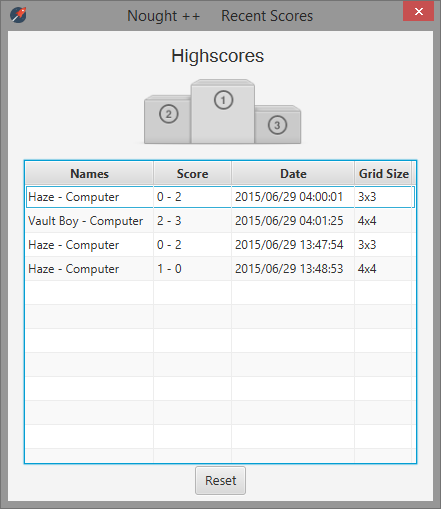Click date 2015/06/29 04:01:25
The image size is (441, 509).
coord(289,221)
